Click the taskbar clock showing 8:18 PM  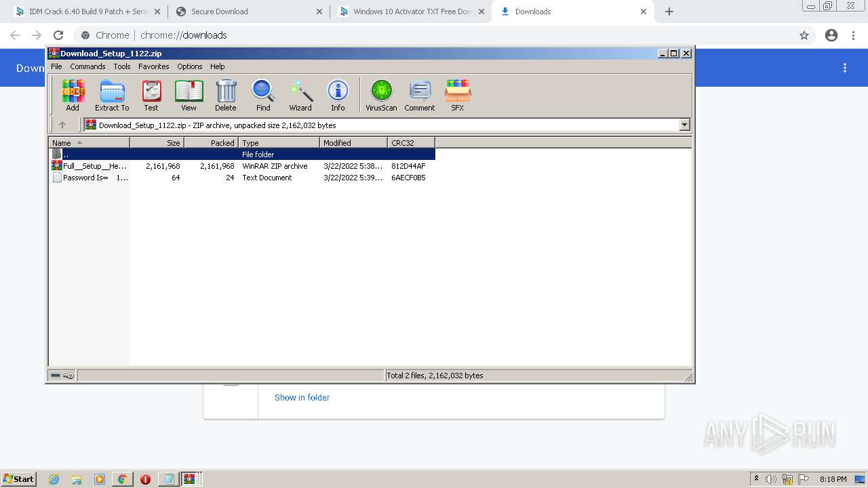click(x=833, y=479)
